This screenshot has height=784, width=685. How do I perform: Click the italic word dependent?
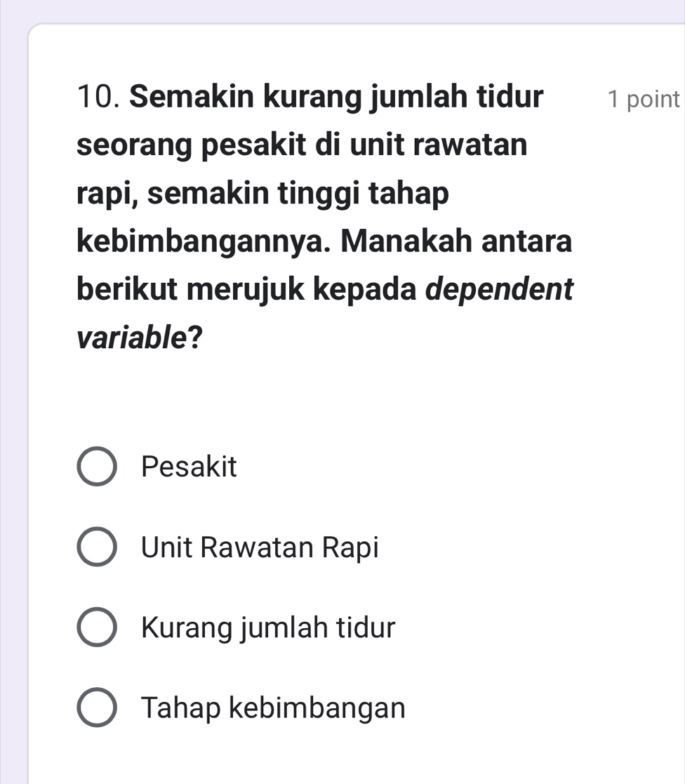coord(499,291)
